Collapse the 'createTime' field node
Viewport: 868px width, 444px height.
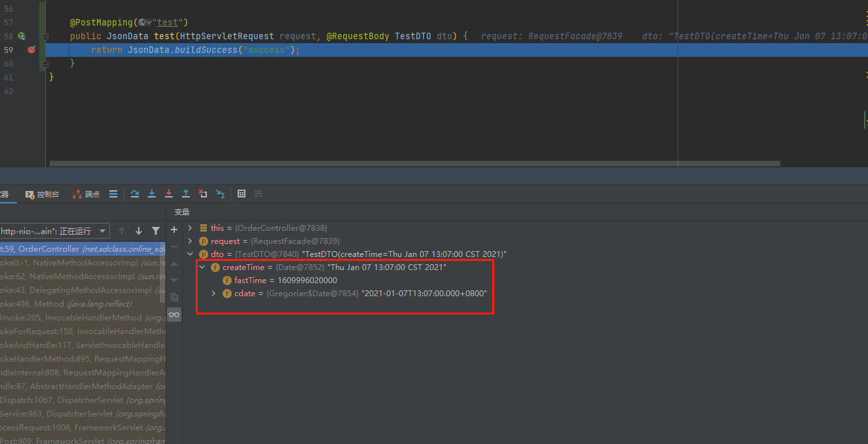[x=202, y=267]
